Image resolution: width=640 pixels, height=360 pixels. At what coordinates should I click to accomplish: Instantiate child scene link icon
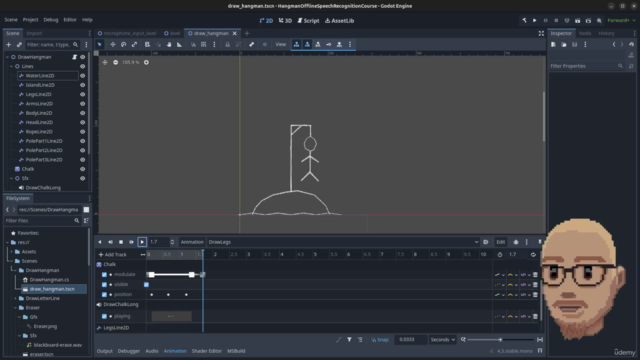(19, 44)
